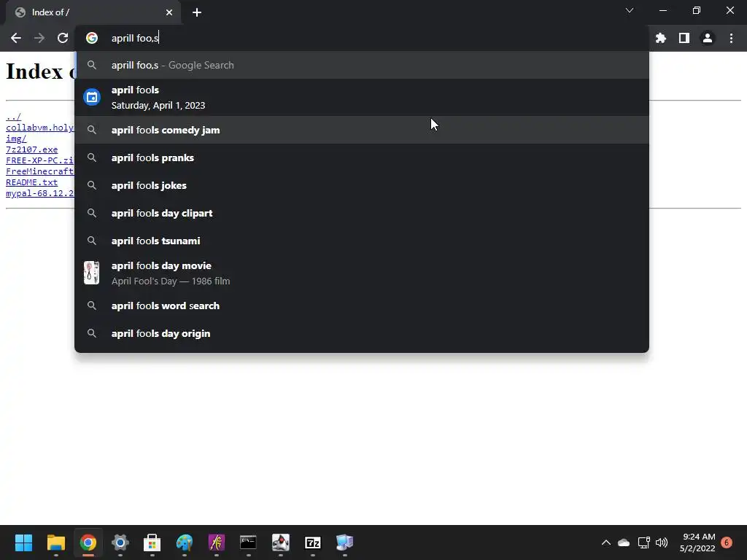Image resolution: width=747 pixels, height=560 pixels.
Task: Open the 'mypal-68.12.2' link
Action: [40, 193]
